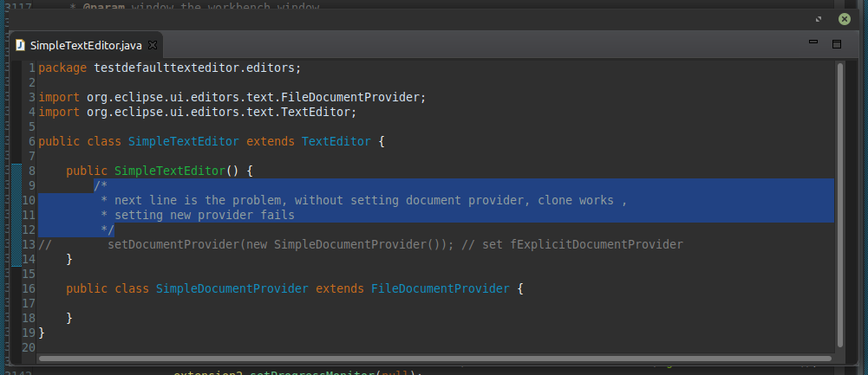Click the 'SimpleTextEditor()' constructor name
The image size is (868, 375).
click(170, 171)
